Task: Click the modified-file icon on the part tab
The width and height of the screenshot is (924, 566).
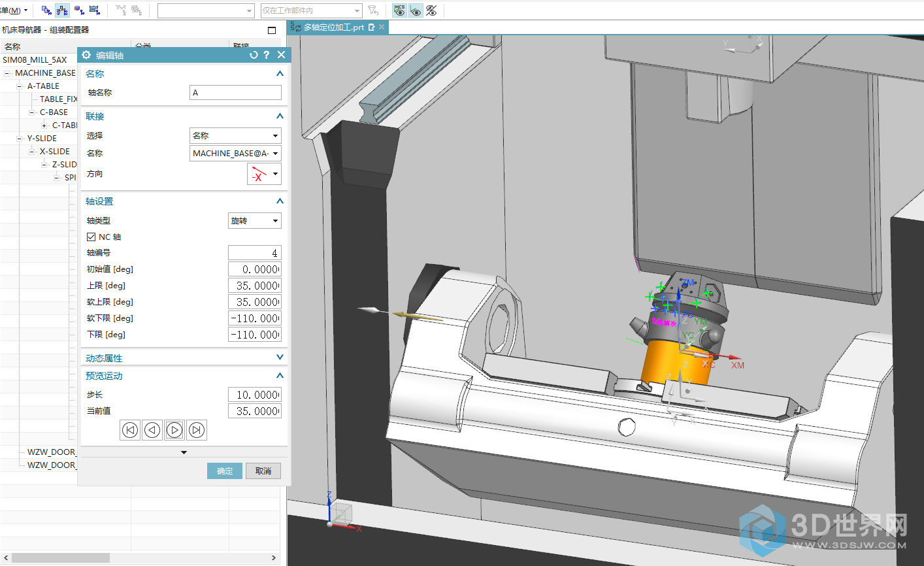Action: coord(372,27)
